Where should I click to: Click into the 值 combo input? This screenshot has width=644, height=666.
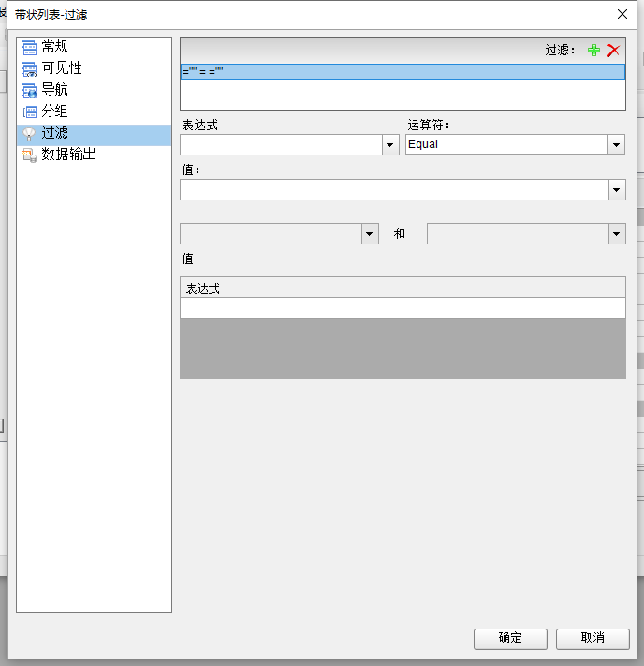pyautogui.click(x=395, y=189)
